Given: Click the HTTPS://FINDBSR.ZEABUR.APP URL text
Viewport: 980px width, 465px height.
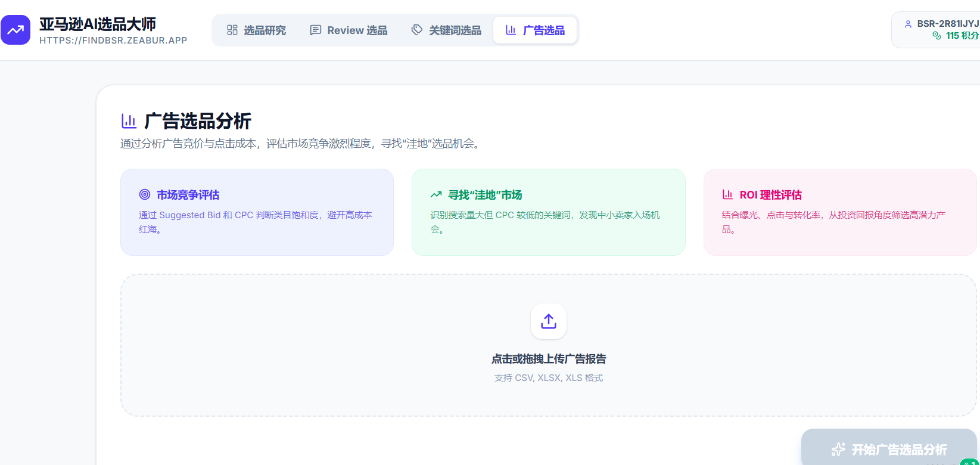Looking at the screenshot, I should [x=113, y=41].
